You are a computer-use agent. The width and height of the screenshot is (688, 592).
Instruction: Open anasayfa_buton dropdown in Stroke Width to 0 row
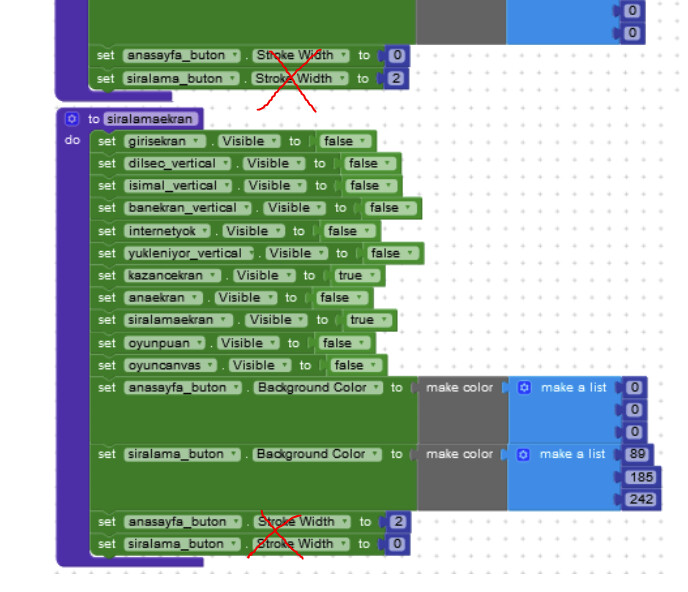click(x=182, y=56)
